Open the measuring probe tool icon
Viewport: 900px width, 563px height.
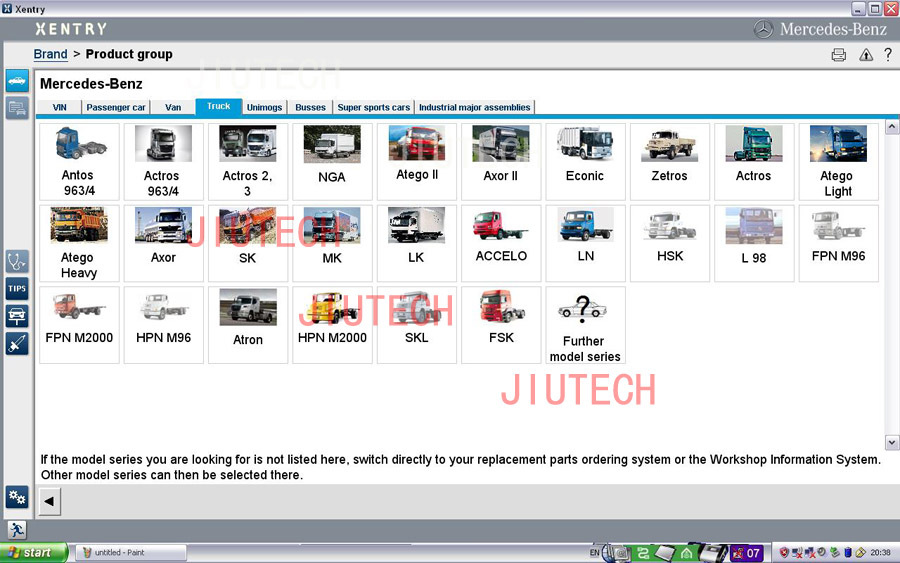(x=17, y=343)
